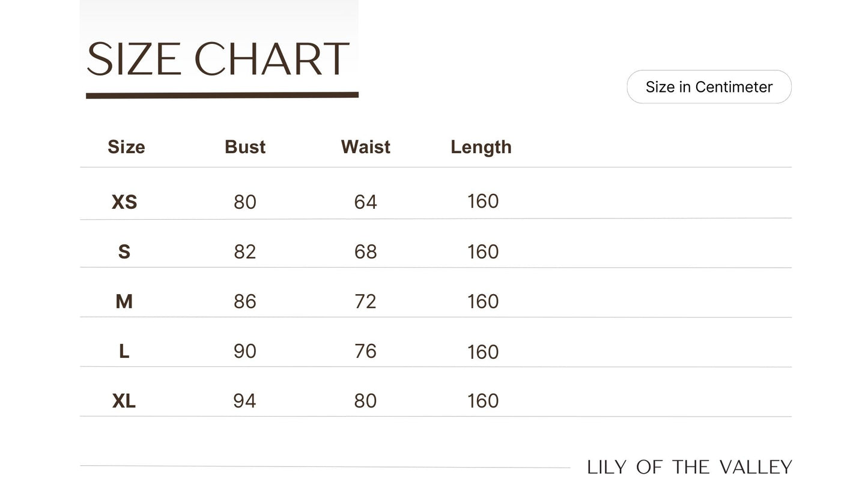
Task: Select the XS size row label
Action: 124,202
